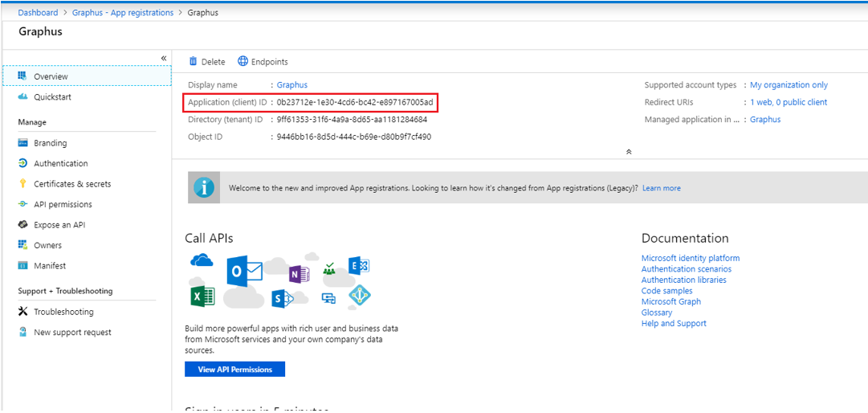The height and width of the screenshot is (413, 868).
Task: Go to Graphus - App registrations breadcrumb
Action: tap(123, 12)
